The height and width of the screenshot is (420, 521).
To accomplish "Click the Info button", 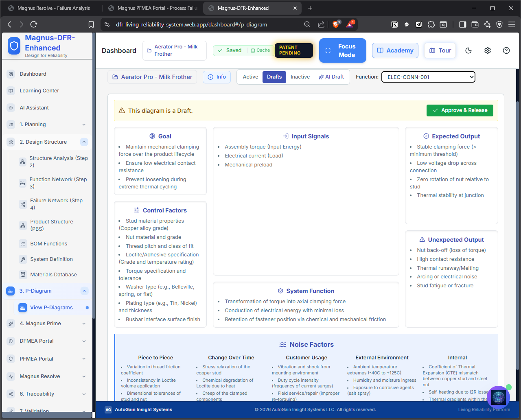I will pos(217,77).
